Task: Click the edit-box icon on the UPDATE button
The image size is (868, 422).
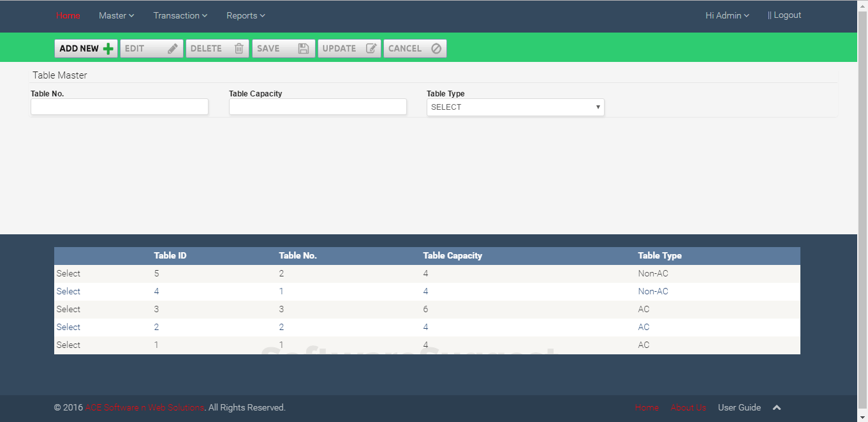Action: pos(371,48)
